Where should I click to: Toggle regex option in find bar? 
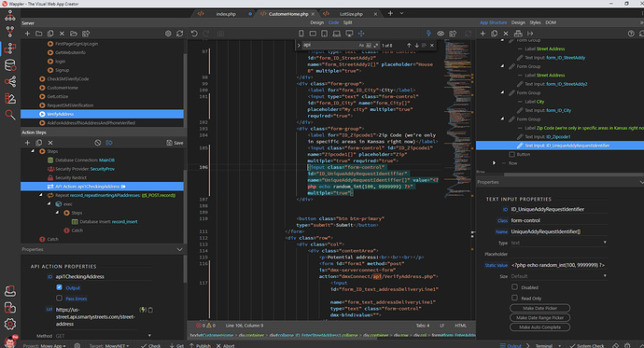[375, 45]
